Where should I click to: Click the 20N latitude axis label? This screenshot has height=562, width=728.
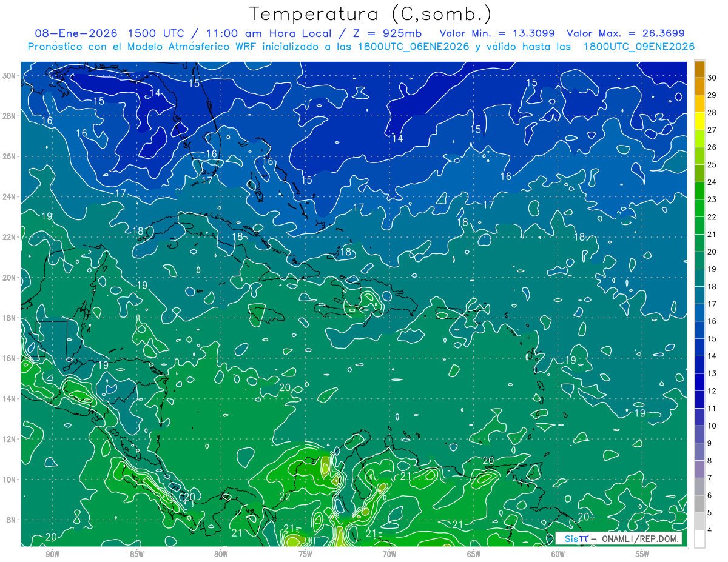(x=10, y=278)
